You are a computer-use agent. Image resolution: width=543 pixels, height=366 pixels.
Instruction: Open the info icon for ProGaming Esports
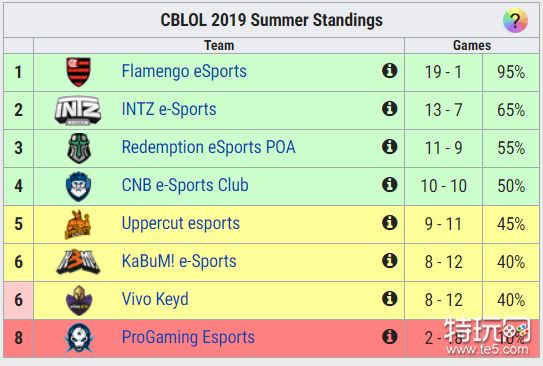390,336
